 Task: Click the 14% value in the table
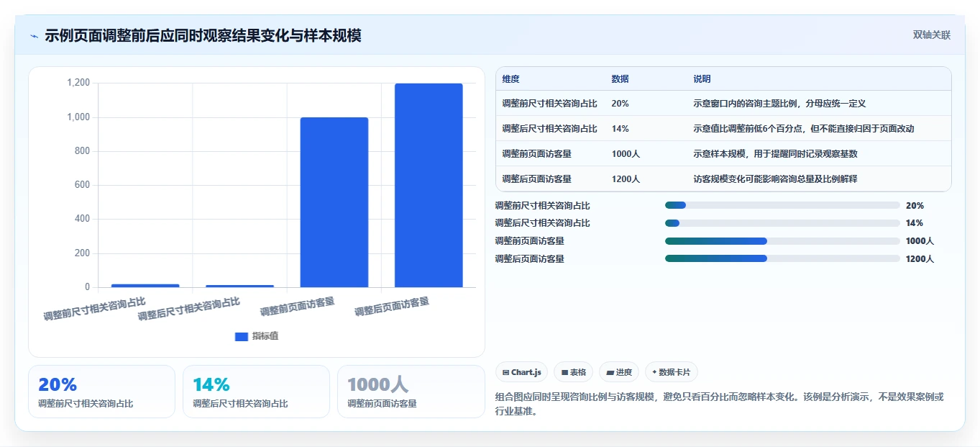pyautogui.click(x=620, y=129)
